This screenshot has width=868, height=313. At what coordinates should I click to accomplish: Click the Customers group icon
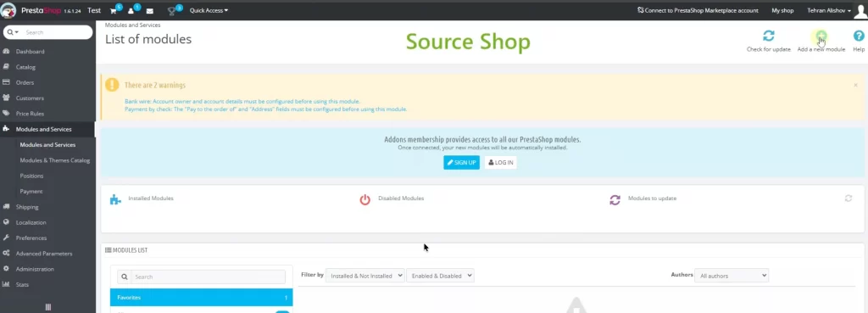click(6, 98)
